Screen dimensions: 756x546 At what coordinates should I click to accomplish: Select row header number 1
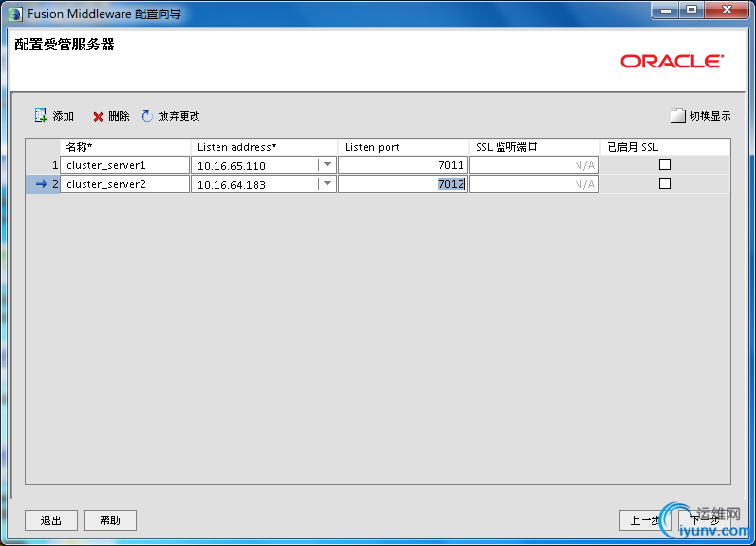coord(43,165)
